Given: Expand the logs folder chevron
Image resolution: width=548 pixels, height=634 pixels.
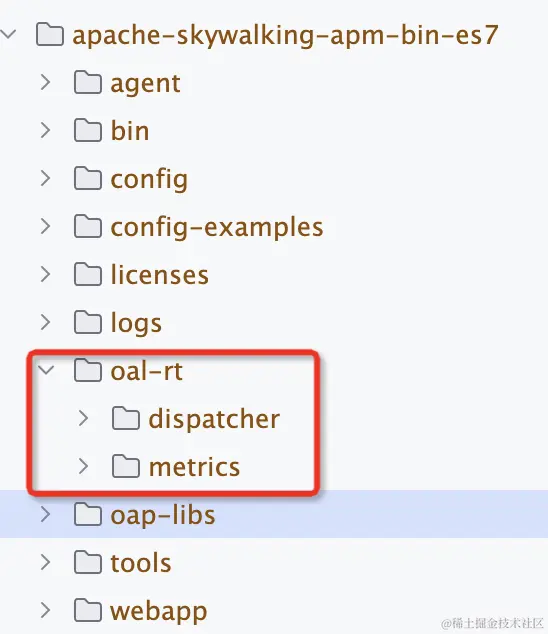Looking at the screenshot, I should pyautogui.click(x=46, y=322).
